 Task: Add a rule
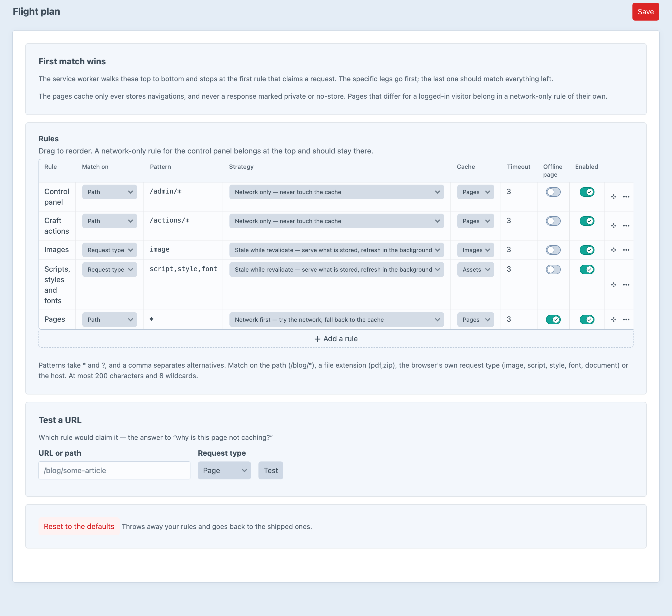tap(336, 339)
